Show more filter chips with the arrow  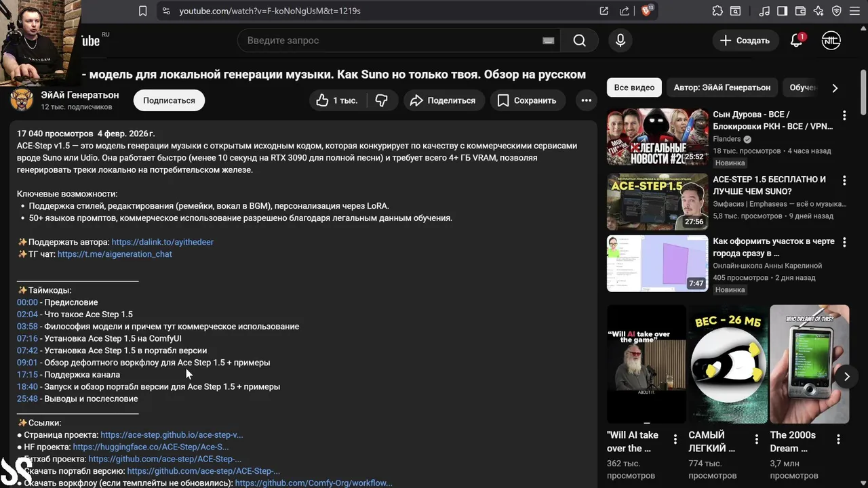point(835,88)
